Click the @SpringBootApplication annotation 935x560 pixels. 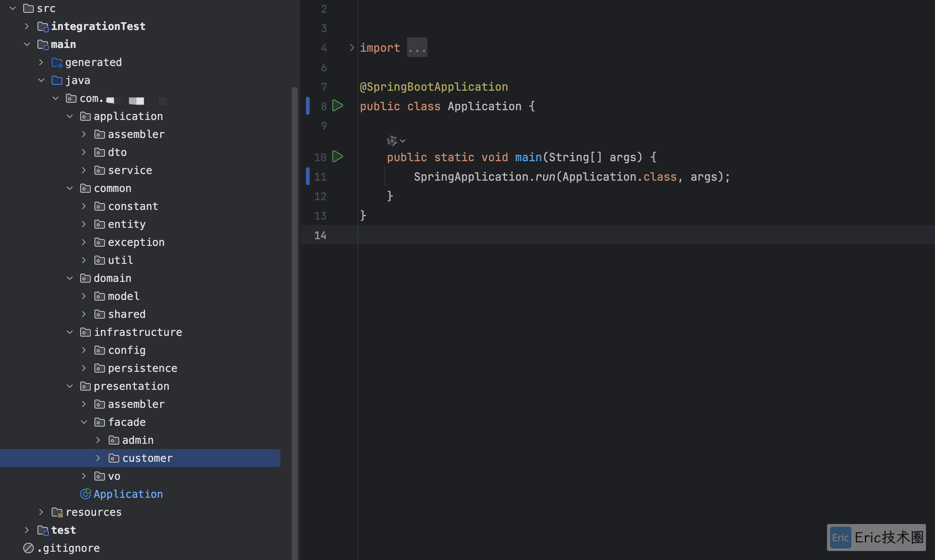(434, 87)
